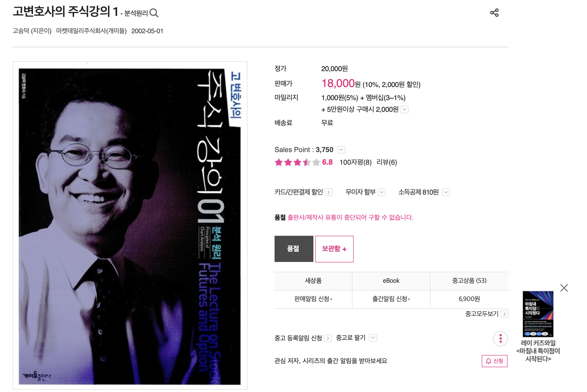The image size is (587, 392).
Task: Open the 중고로 팔기 dropdown
Action: [x=373, y=338]
